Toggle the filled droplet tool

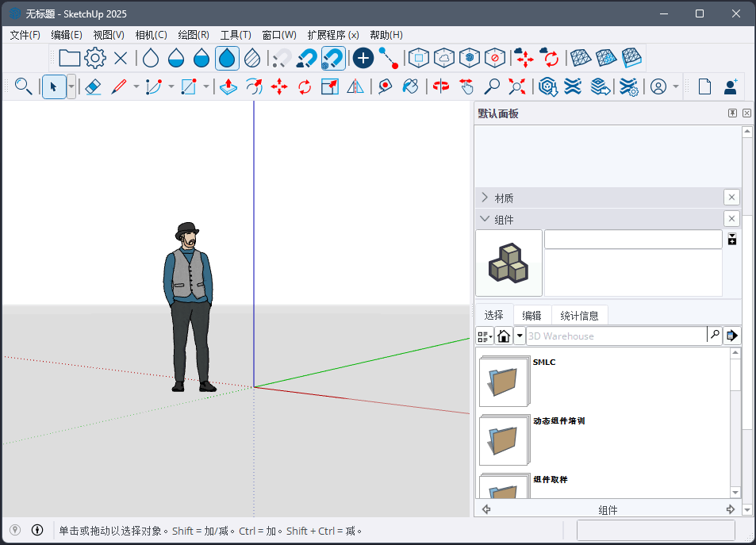pos(228,57)
